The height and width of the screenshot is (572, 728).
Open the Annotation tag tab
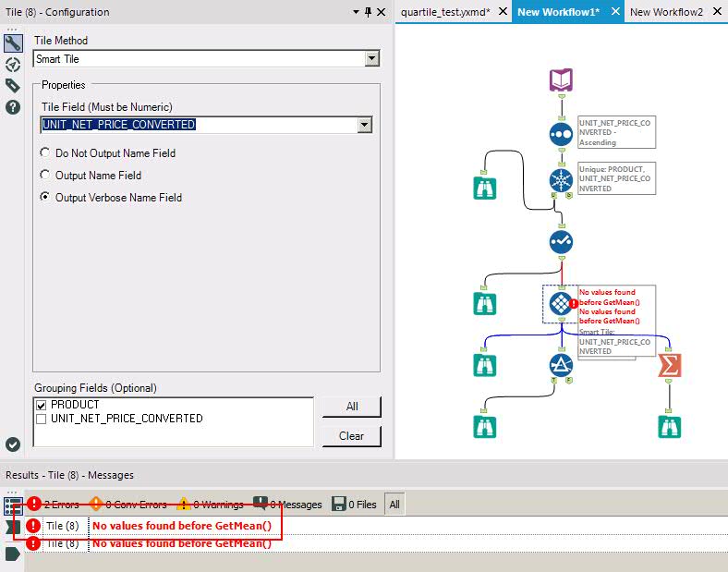tap(13, 85)
